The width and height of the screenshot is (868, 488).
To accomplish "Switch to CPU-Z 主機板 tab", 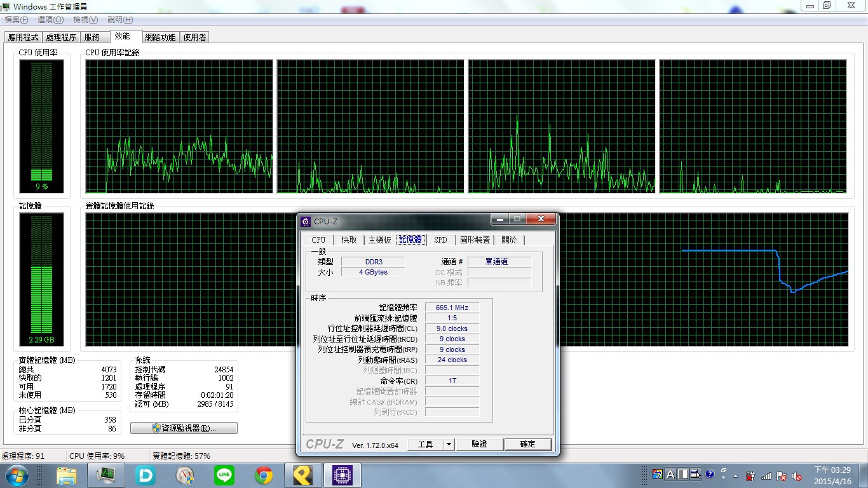I will point(380,240).
